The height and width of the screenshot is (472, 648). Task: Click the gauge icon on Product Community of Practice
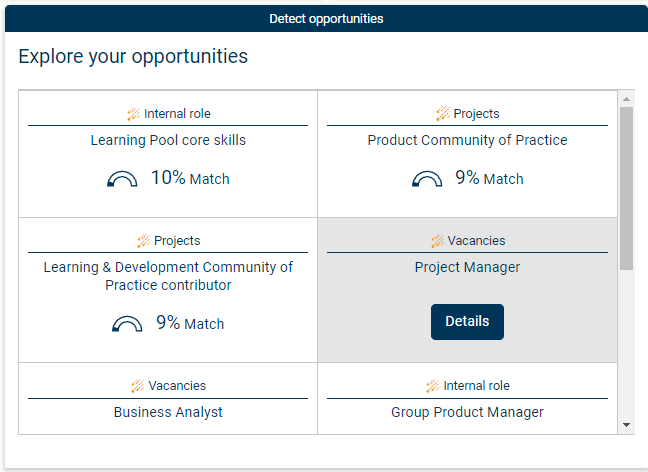[427, 180]
